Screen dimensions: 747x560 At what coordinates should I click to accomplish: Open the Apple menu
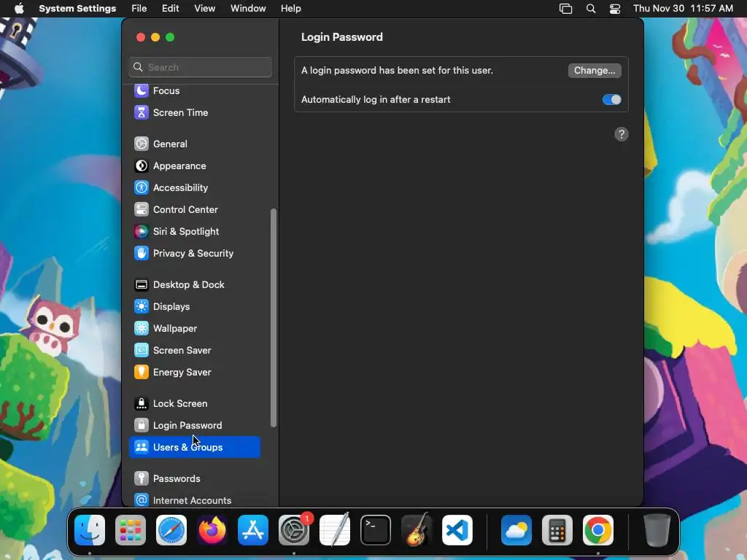click(x=19, y=9)
